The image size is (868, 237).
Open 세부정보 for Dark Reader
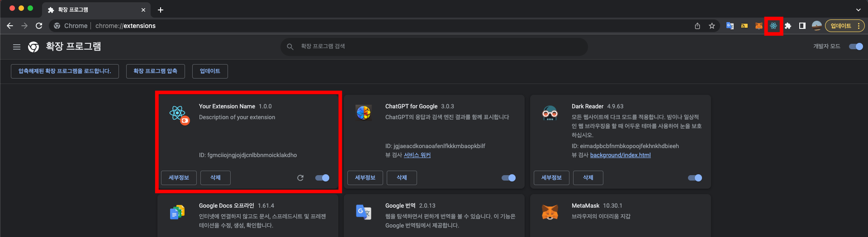[x=551, y=178]
